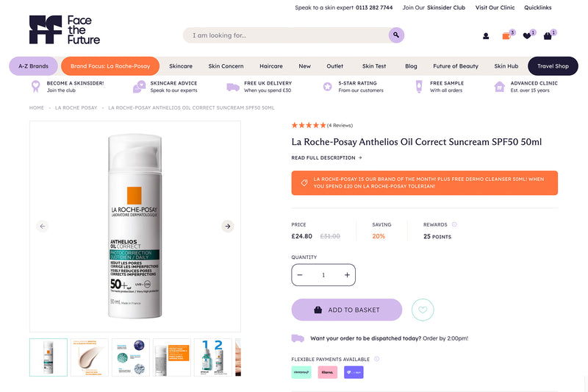Click the Rewards info icon
Viewport: 588px width, 392px height.
(x=454, y=224)
